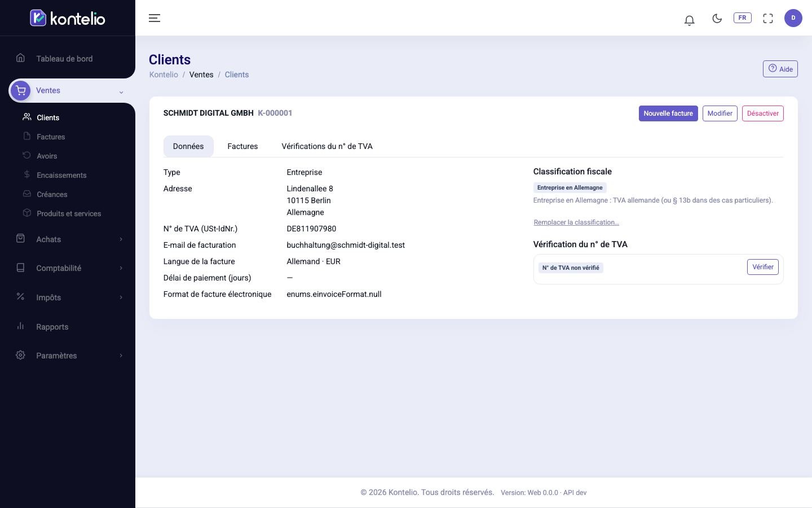Click the Clients people icon
Viewport: 812px width, 508px height.
pyautogui.click(x=27, y=117)
